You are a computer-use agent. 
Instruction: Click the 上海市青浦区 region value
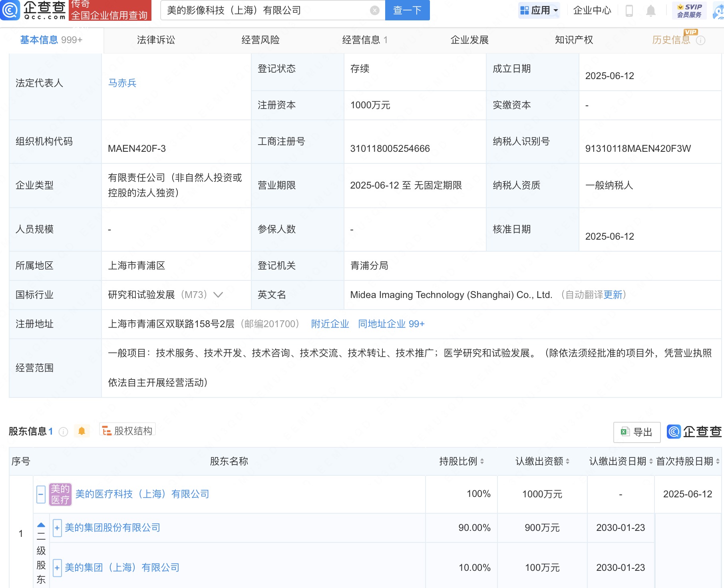coord(137,266)
